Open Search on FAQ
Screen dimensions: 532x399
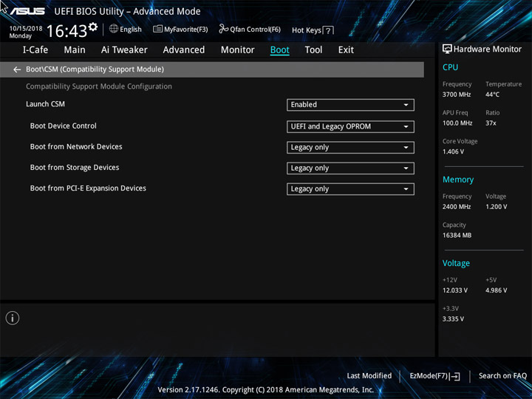[502, 375]
